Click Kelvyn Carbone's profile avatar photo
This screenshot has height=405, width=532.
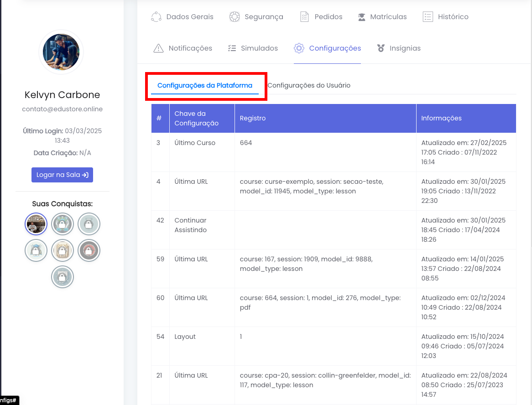click(61, 52)
